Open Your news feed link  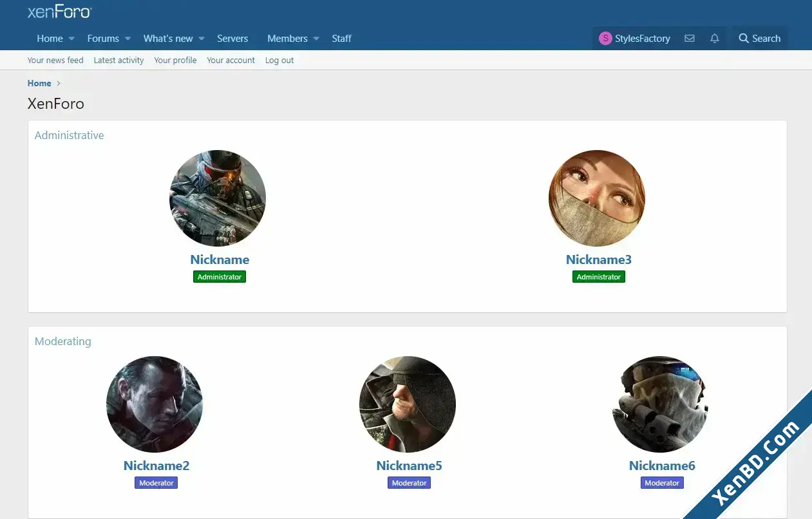(55, 60)
